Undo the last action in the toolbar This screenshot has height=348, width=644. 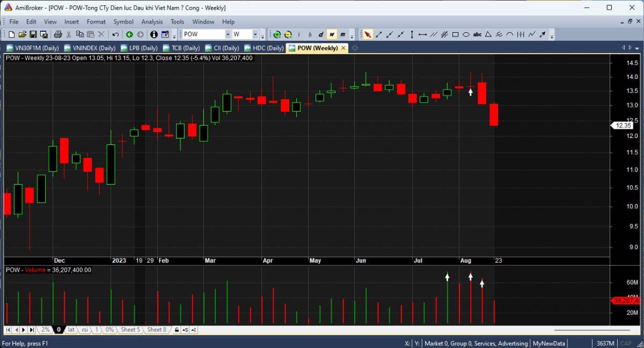[115, 34]
